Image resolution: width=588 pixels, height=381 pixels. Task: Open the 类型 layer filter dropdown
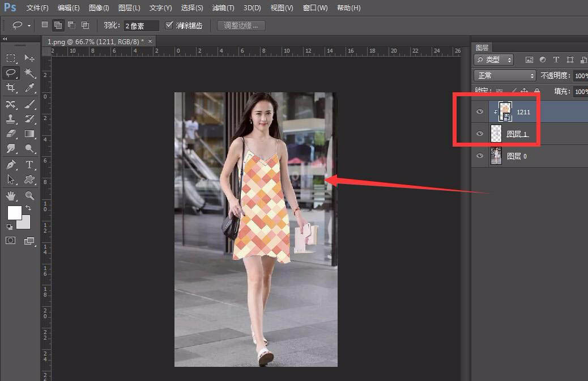coord(494,59)
